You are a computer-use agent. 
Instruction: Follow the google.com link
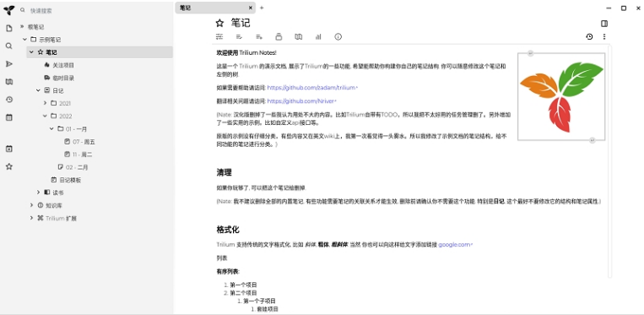tap(455, 244)
